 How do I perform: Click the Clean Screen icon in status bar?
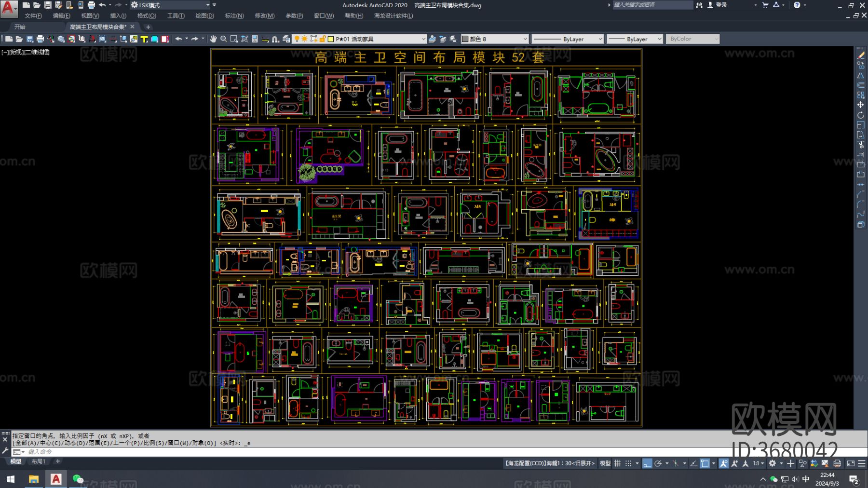tap(851, 463)
